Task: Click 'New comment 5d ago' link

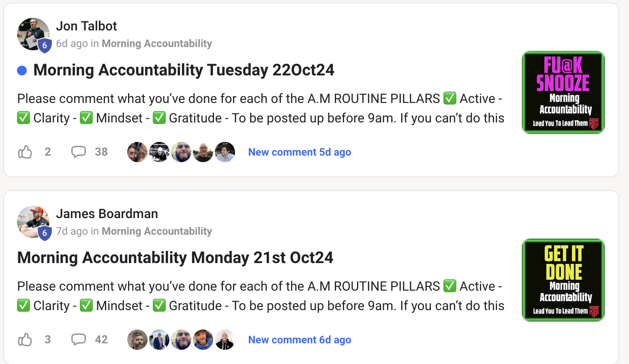Action: [300, 152]
